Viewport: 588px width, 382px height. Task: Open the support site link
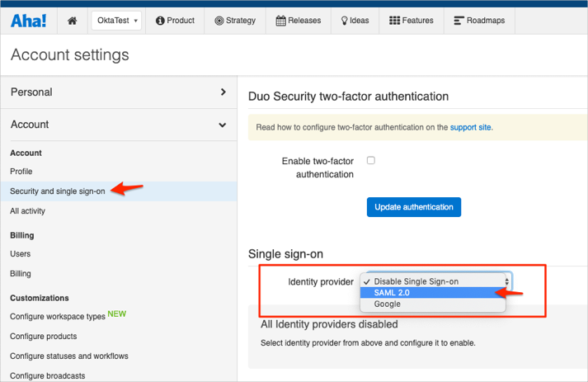pos(471,128)
